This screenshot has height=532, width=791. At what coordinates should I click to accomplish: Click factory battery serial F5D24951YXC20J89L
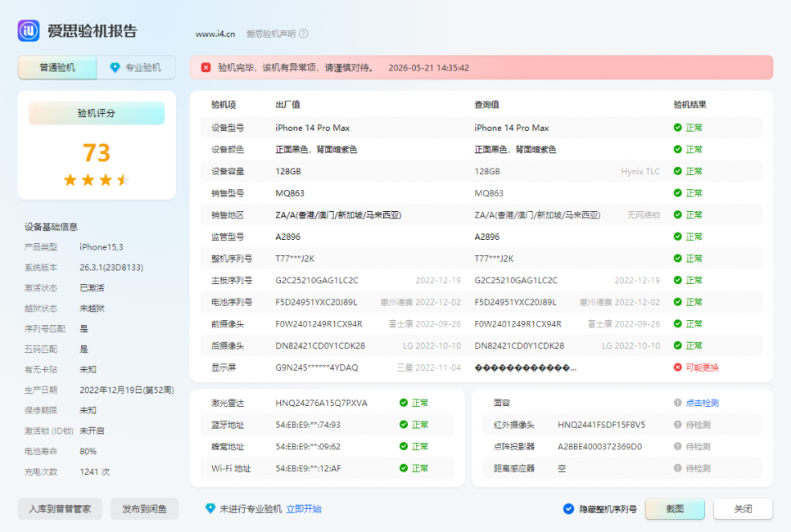[316, 302]
